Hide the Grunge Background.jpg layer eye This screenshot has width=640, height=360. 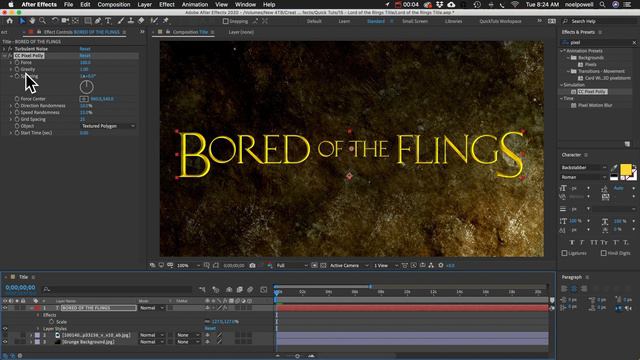tap(5, 342)
